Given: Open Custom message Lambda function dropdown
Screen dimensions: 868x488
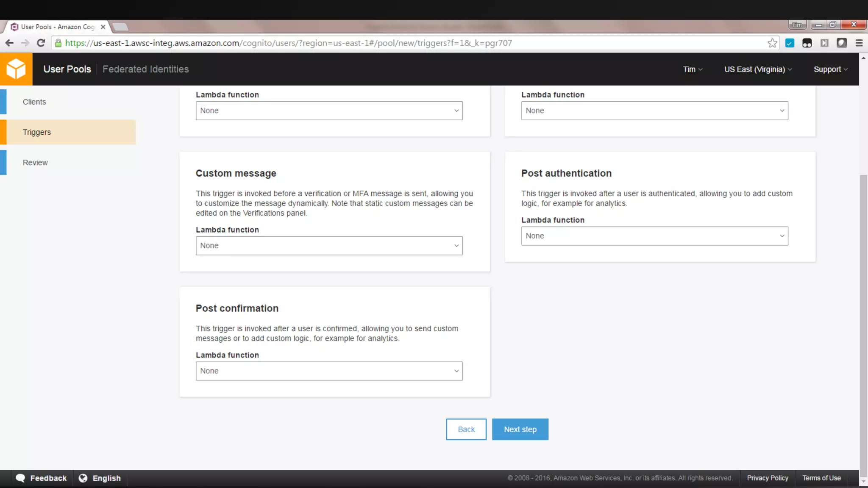Looking at the screenshot, I should coord(329,246).
